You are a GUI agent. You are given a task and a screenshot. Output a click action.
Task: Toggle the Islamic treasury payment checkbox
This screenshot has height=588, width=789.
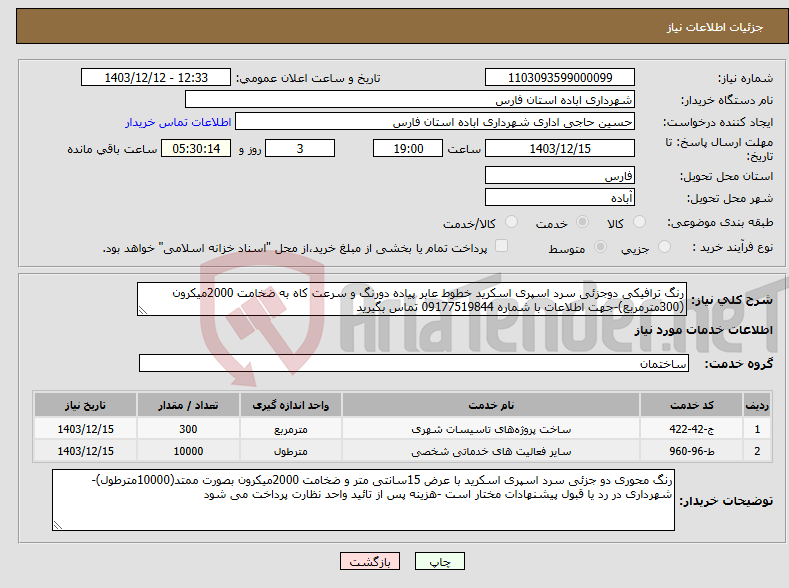[x=501, y=245]
